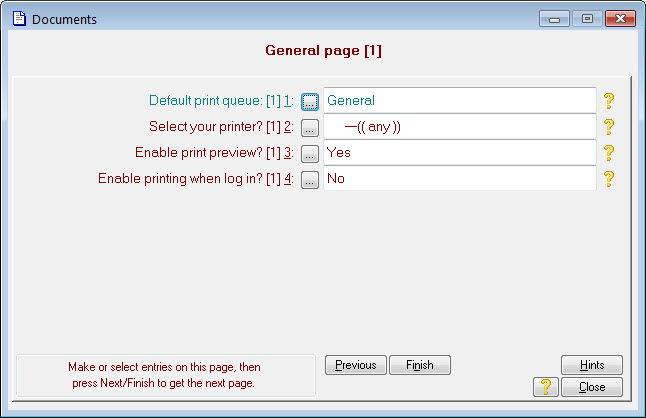646x418 pixels.
Task: Close the Documents window with red X
Action: tap(620, 19)
